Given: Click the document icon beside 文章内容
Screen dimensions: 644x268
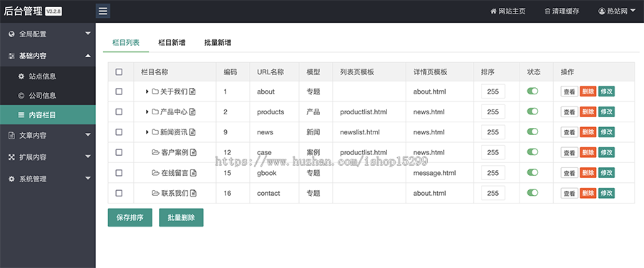Looking at the screenshot, I should pos(11,136).
